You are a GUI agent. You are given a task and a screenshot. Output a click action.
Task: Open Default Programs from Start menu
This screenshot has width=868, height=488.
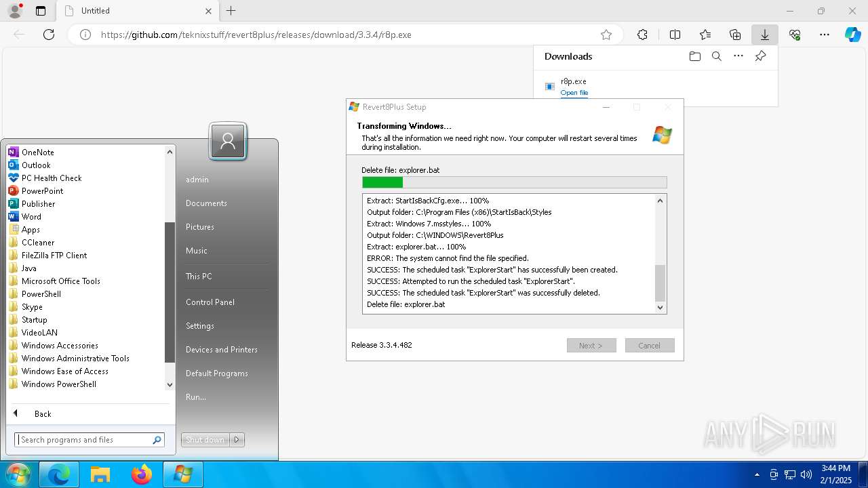[217, 373]
